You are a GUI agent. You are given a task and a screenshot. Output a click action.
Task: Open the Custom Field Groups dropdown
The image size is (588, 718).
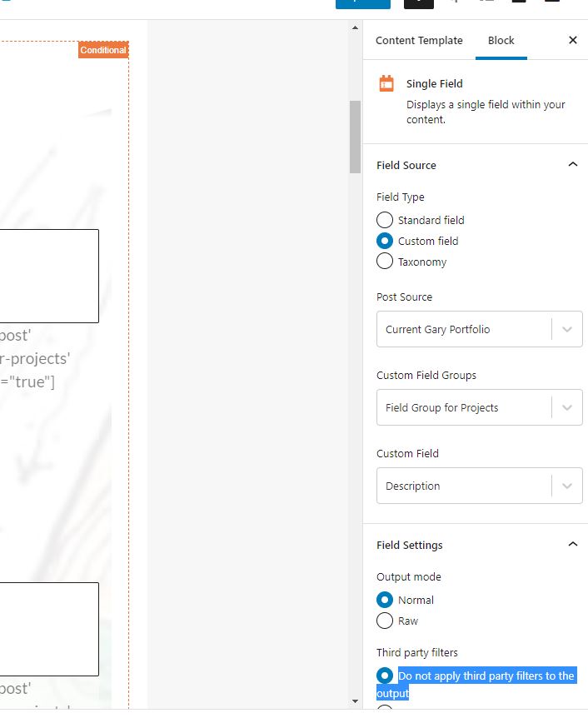click(x=480, y=407)
